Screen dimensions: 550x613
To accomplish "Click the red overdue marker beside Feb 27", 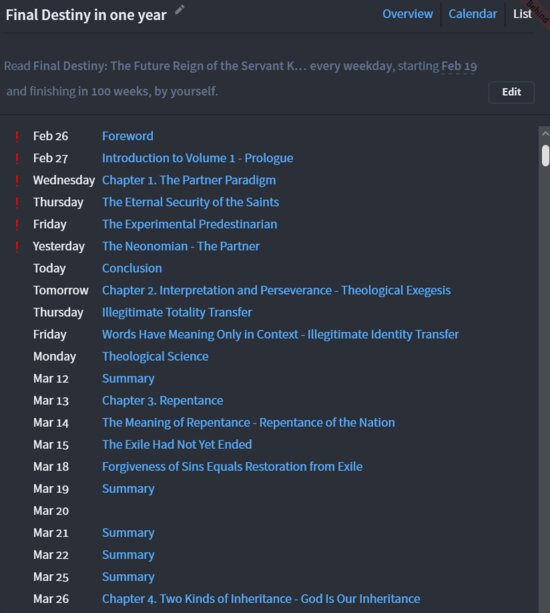I will 17,159.
